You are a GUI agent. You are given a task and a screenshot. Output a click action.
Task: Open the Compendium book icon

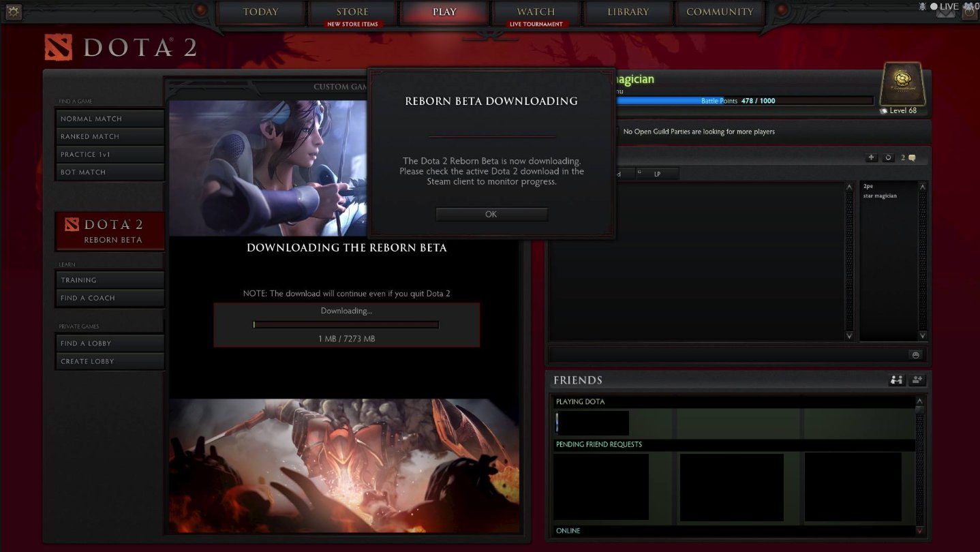[x=903, y=83]
